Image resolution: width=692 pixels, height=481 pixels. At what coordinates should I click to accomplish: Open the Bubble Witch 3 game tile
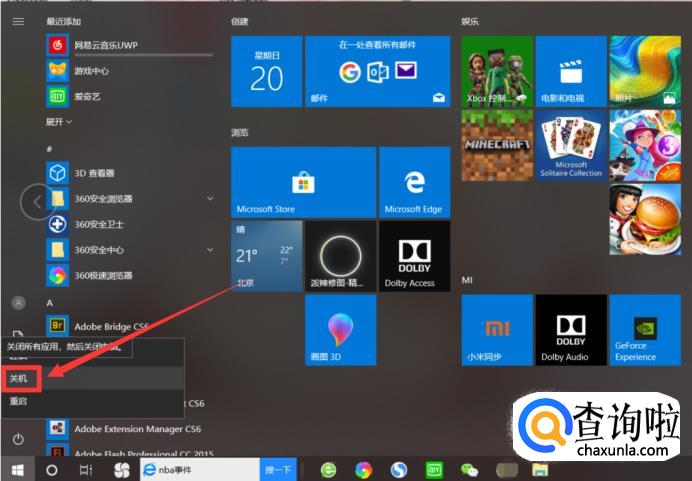coord(645,146)
